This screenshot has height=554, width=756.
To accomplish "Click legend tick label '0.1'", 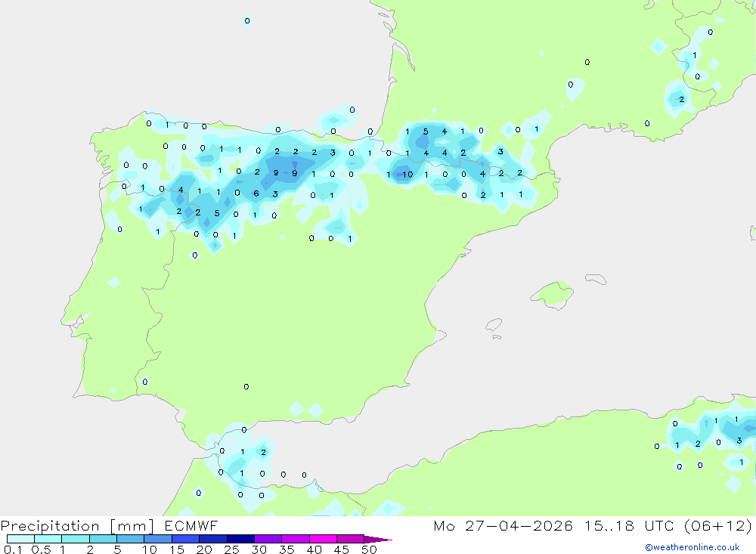I will (x=13, y=549).
